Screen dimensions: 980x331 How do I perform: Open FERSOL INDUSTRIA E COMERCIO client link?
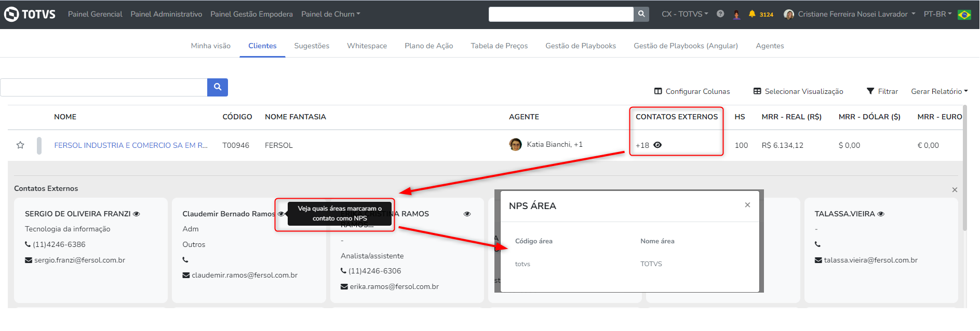[x=131, y=145]
